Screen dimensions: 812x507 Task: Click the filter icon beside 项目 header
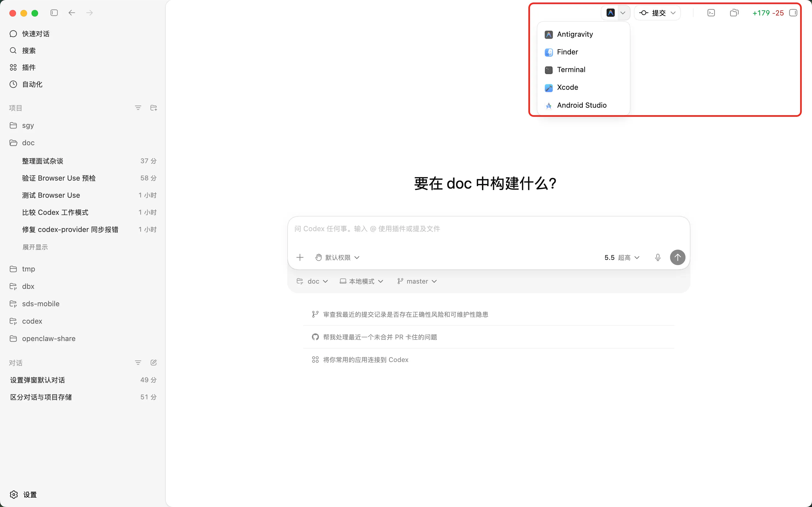[138, 108]
